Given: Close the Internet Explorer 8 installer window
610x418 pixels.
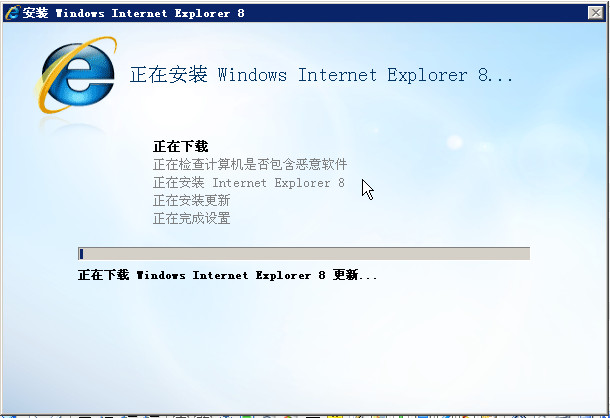Looking at the screenshot, I should (x=596, y=13).
